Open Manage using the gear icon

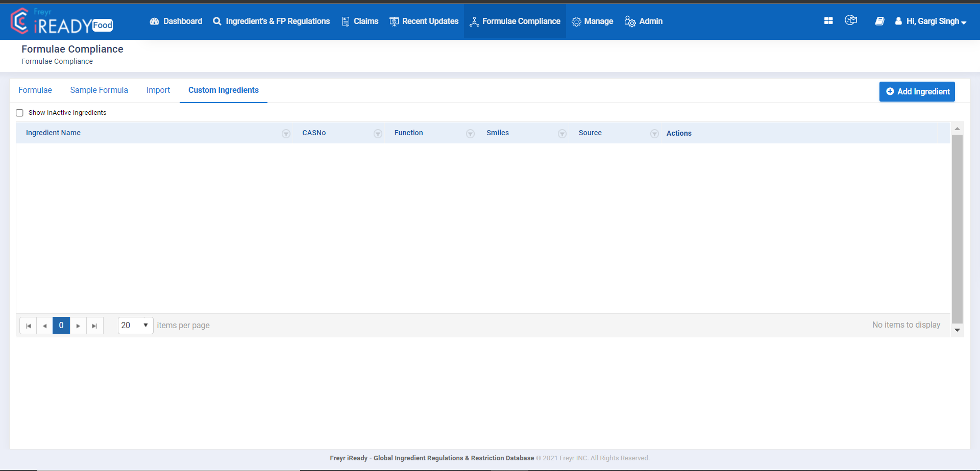pos(577,21)
